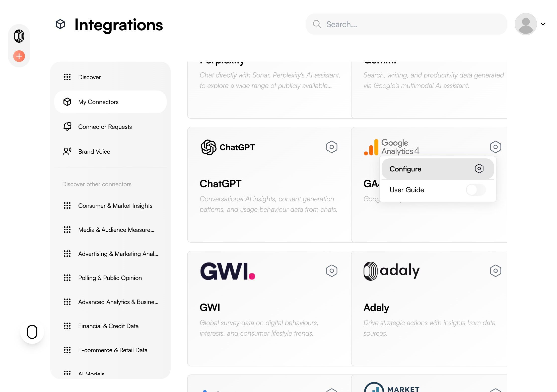Go to the Discover section
This screenshot has width=557, height=392.
[89, 77]
